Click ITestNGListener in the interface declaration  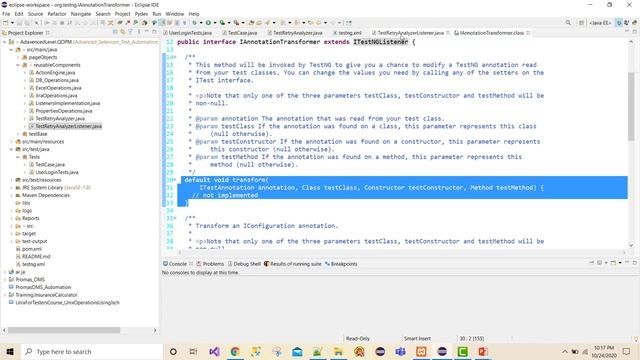pyautogui.click(x=380, y=42)
